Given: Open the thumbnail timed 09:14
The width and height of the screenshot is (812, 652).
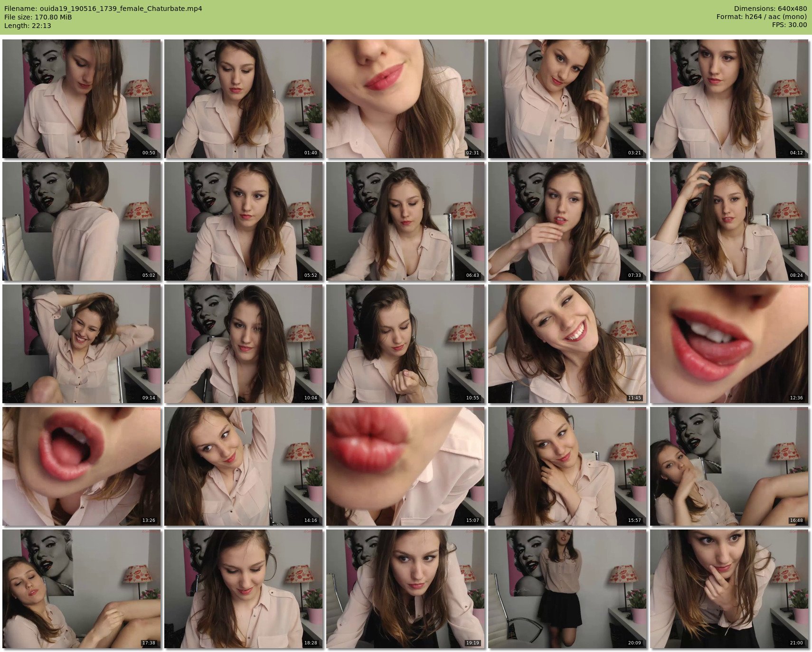Looking at the screenshot, I should pyautogui.click(x=82, y=344).
